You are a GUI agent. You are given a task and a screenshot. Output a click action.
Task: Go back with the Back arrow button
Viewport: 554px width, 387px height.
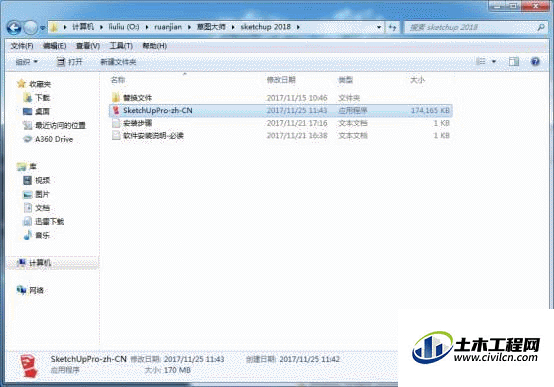tap(14, 28)
